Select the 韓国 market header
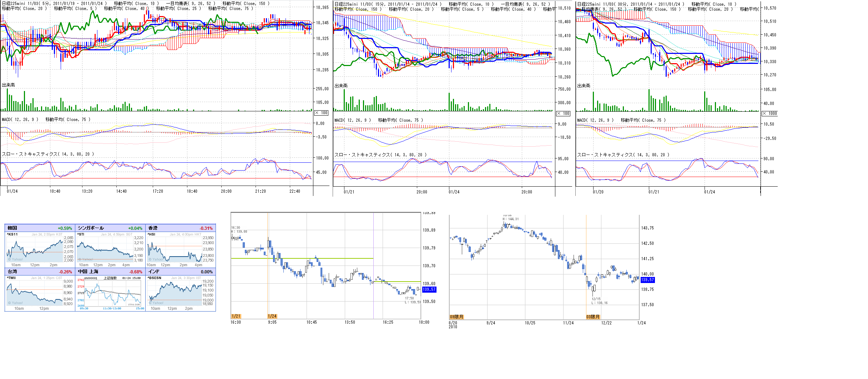This screenshot has width=868, height=379. tap(12, 228)
